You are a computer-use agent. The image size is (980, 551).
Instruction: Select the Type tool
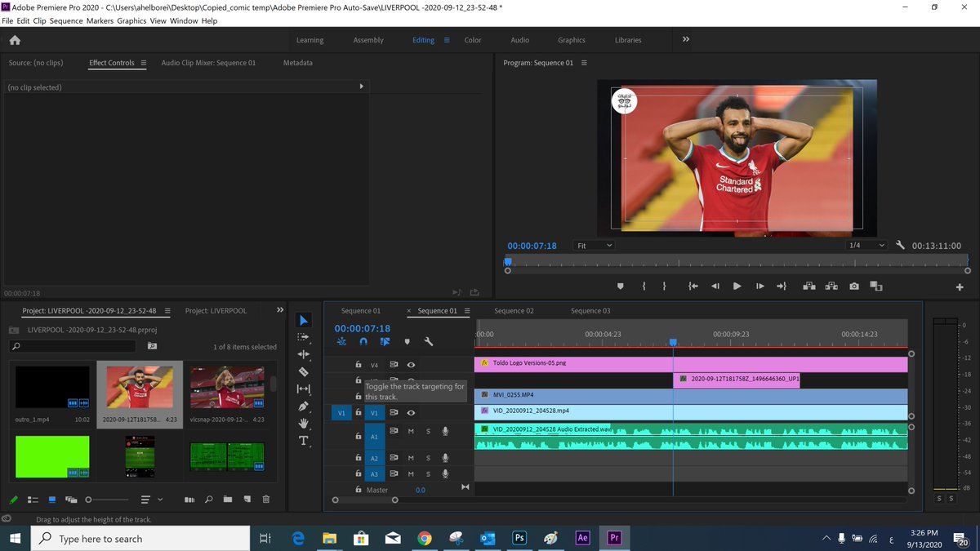point(304,441)
